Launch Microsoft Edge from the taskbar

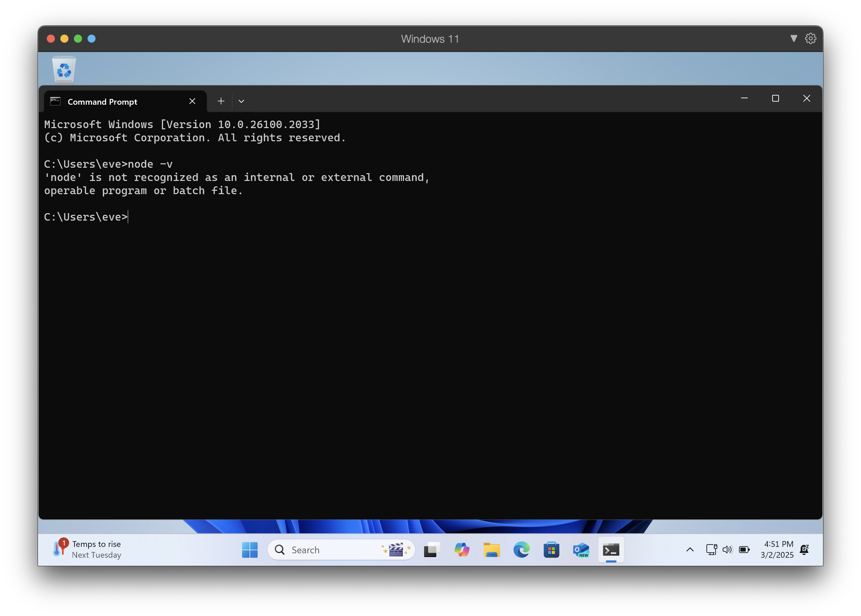(521, 550)
